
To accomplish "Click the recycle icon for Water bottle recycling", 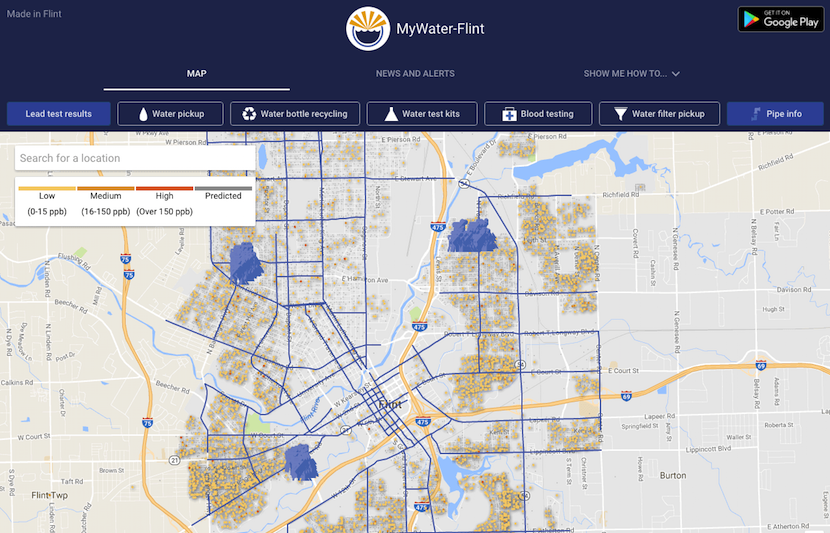I will [x=250, y=114].
